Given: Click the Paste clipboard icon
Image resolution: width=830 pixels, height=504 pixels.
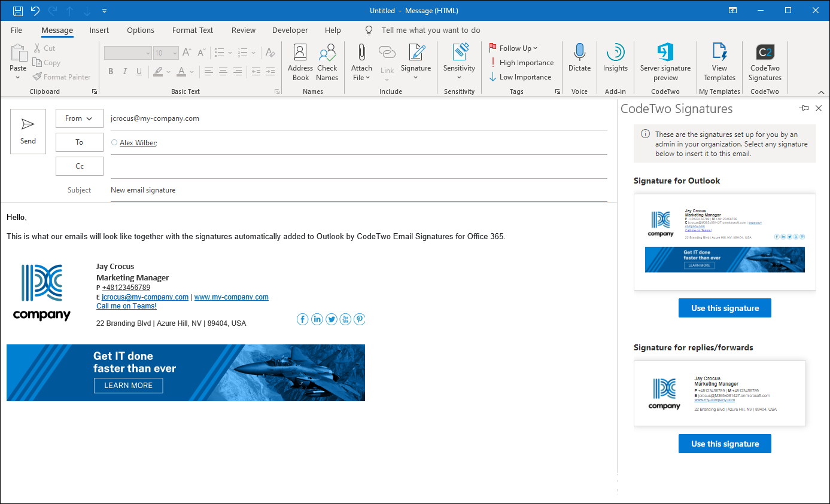Looking at the screenshot, I should (19, 53).
